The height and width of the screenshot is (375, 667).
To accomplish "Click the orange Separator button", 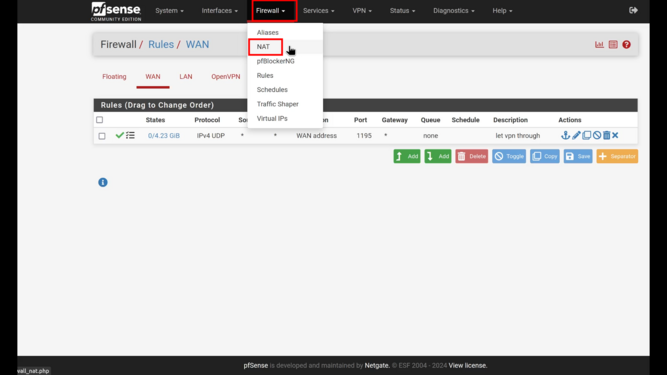I will point(617,156).
